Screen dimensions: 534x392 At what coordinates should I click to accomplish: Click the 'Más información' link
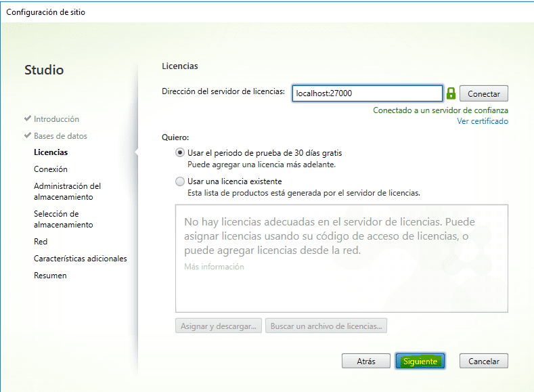click(x=215, y=267)
